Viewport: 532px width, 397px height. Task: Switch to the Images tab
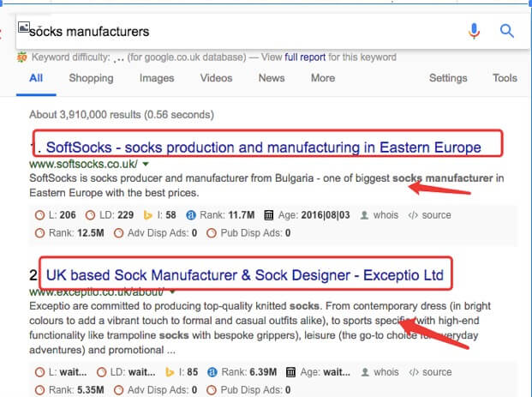pyautogui.click(x=157, y=78)
